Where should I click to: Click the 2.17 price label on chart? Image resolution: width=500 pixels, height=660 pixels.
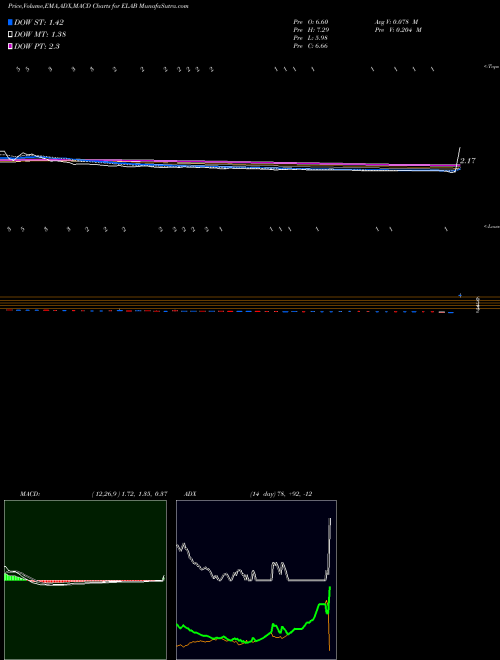(468, 160)
